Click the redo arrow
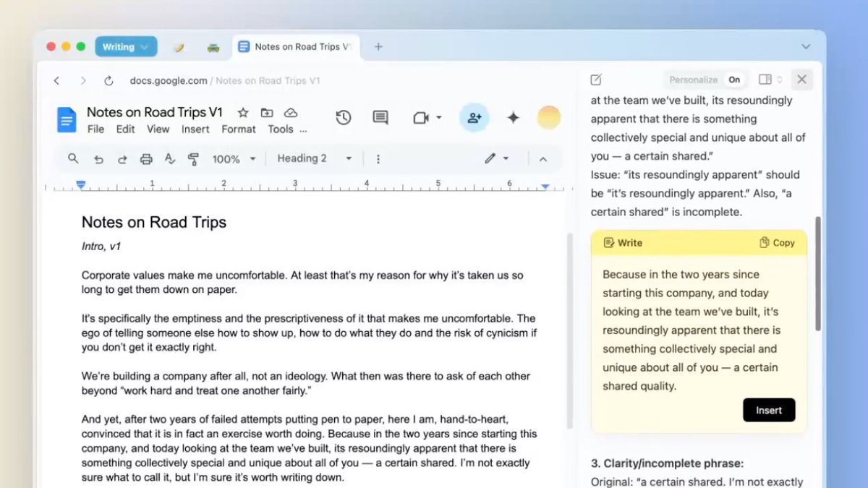The image size is (868, 488). click(x=122, y=159)
